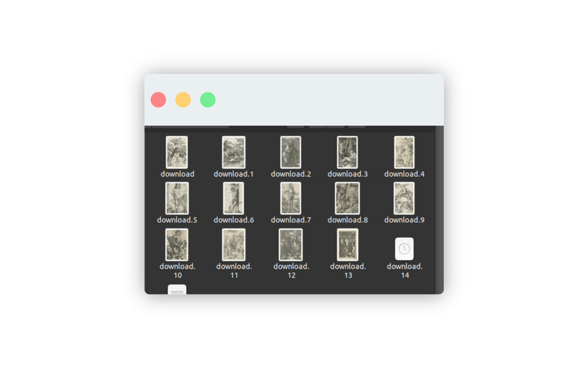Click the 'download.14' file name label
Screen dimensions: 588x368
click(405, 271)
